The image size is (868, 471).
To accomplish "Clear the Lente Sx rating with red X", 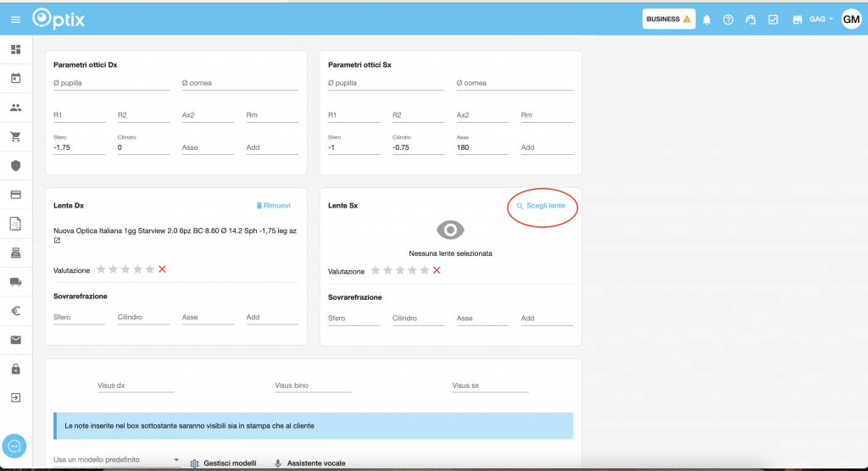I will [x=437, y=270].
